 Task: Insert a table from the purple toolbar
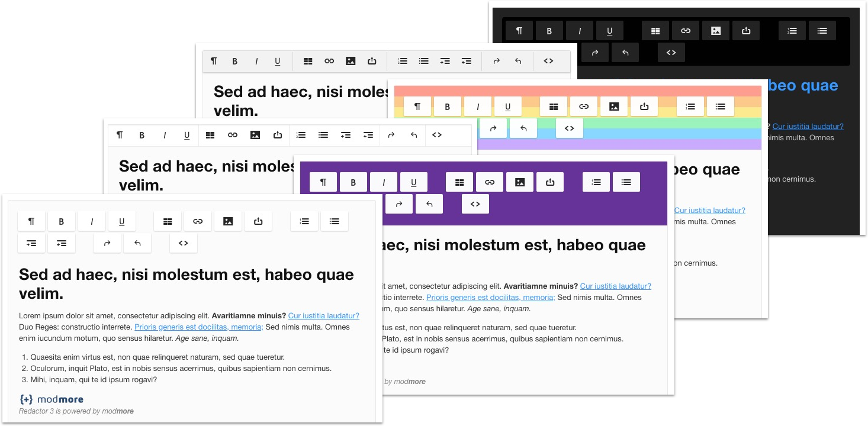459,182
